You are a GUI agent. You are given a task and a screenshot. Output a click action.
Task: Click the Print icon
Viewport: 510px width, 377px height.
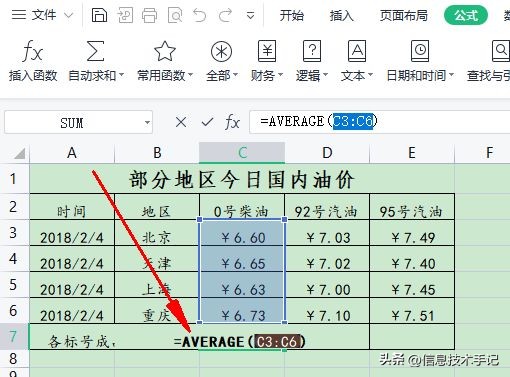pos(149,15)
